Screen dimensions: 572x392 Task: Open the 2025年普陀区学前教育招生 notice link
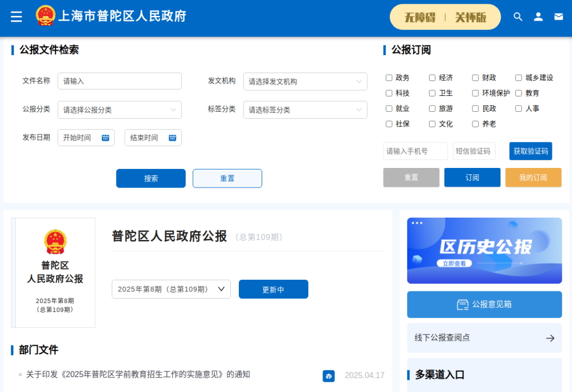[138, 375]
